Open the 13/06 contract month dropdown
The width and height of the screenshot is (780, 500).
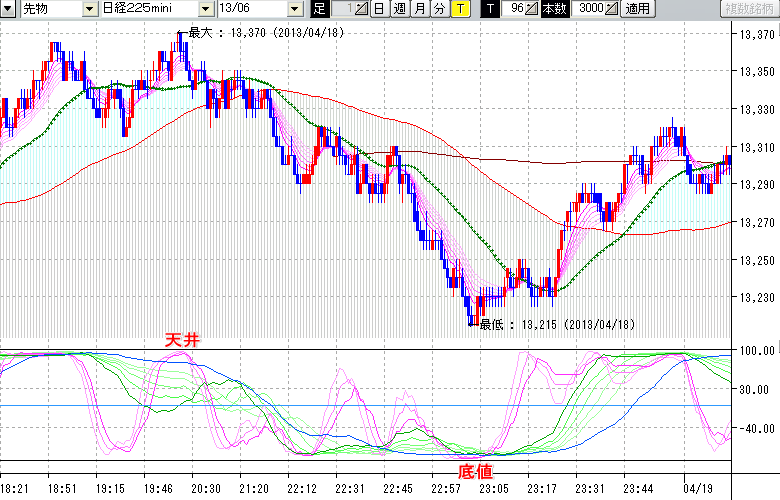294,9
